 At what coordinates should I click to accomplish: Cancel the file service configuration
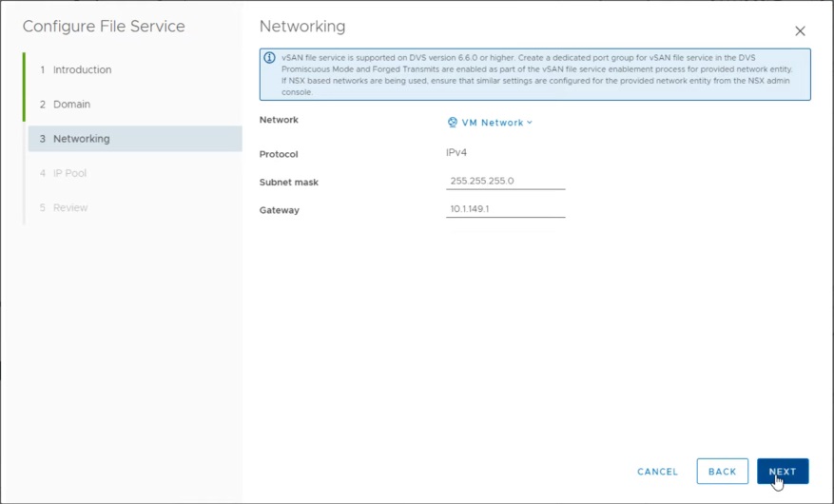click(657, 472)
